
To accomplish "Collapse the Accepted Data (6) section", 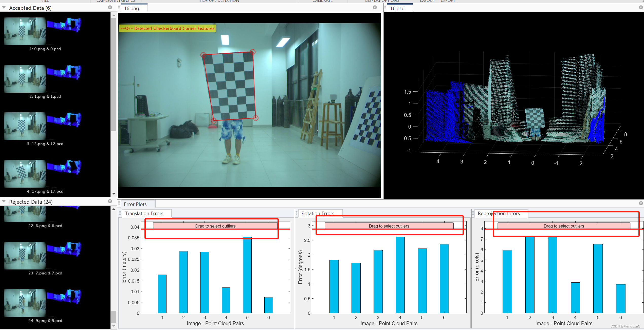I will 4,8.
